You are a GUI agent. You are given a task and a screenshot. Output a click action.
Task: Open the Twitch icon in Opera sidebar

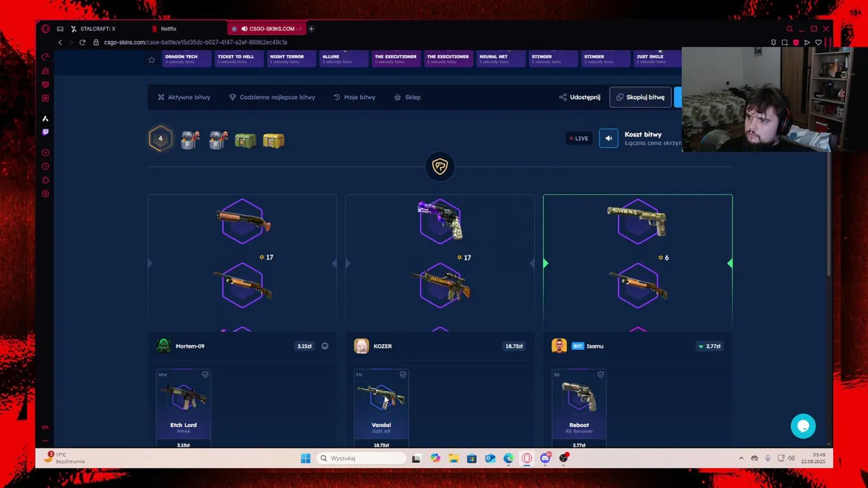coord(45,132)
